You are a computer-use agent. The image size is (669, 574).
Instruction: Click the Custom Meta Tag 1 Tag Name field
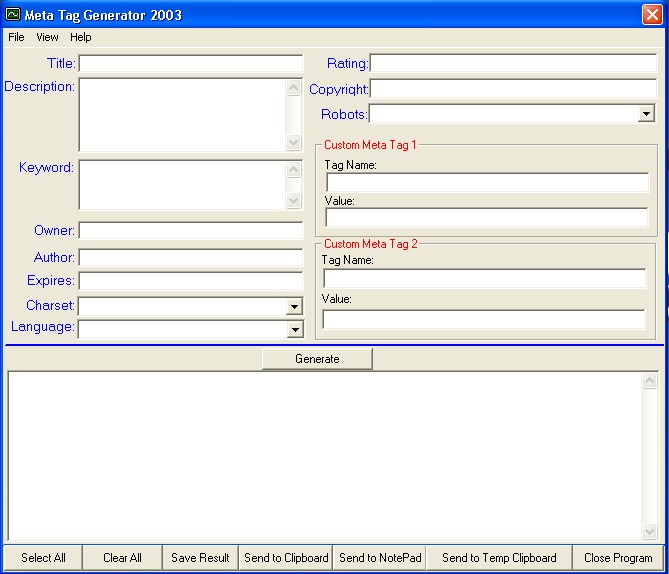point(487,182)
